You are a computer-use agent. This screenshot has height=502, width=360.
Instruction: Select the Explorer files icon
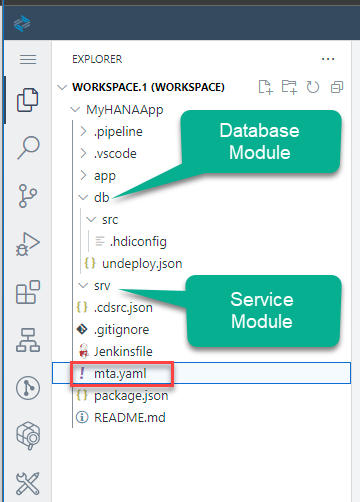click(28, 100)
